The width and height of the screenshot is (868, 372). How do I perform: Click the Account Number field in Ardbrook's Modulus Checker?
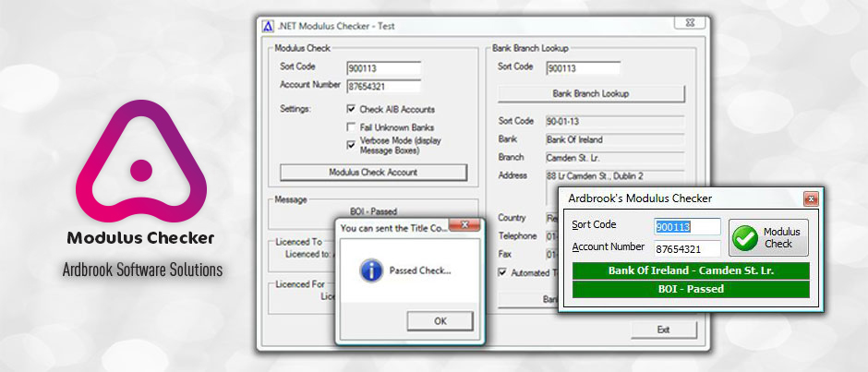(x=688, y=248)
